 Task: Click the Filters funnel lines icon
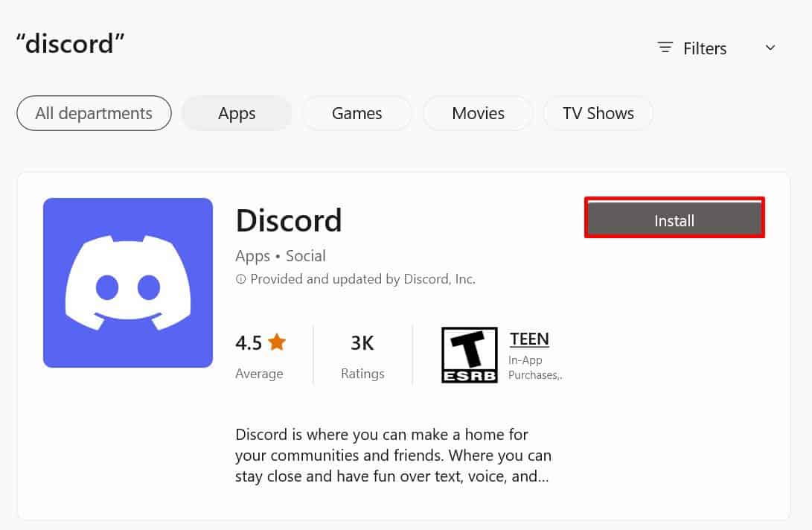tap(665, 48)
